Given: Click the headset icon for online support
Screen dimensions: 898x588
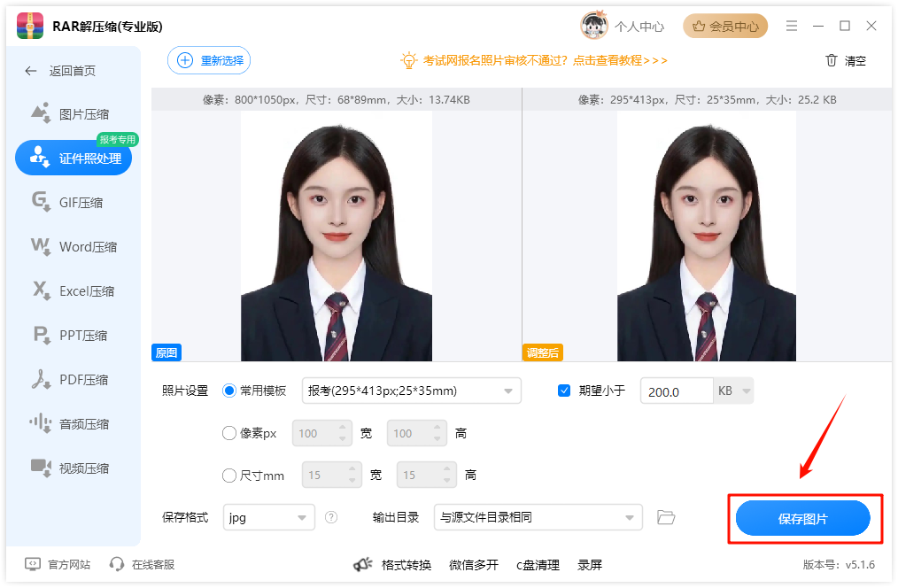Looking at the screenshot, I should (117, 564).
